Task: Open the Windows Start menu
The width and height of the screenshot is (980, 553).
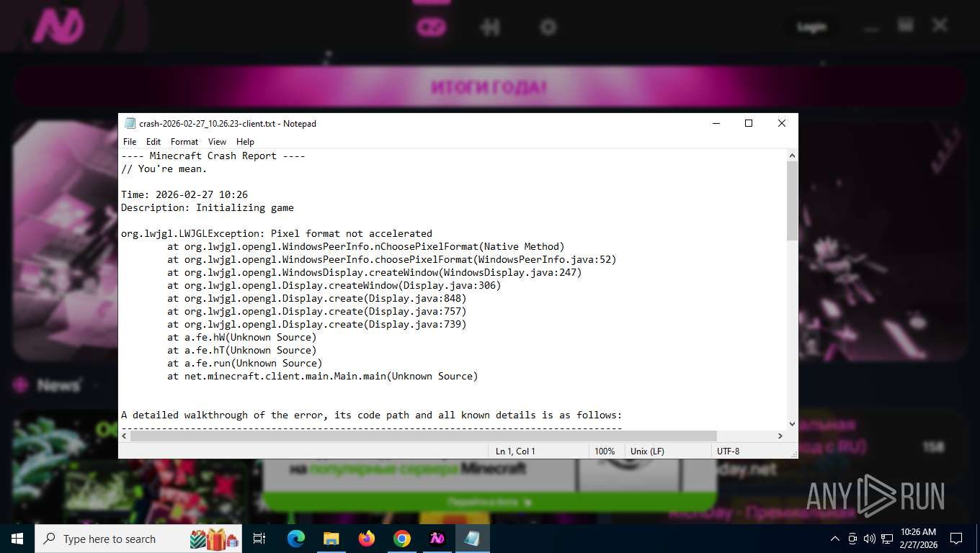Action: pos(17,539)
